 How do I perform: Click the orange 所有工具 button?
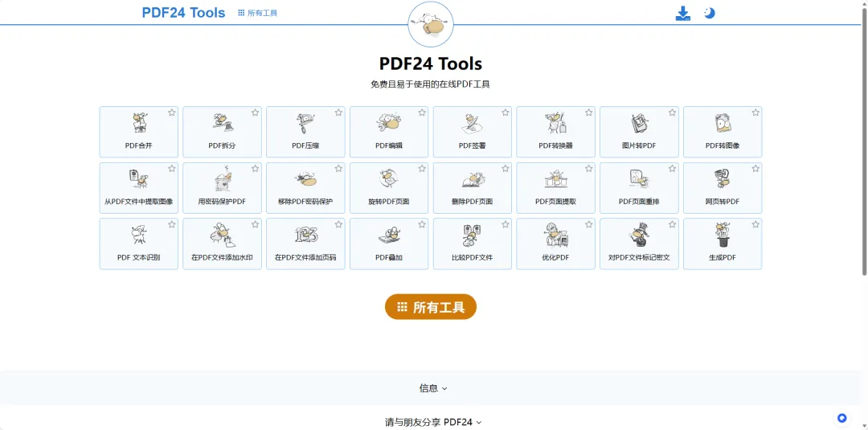[x=431, y=307]
